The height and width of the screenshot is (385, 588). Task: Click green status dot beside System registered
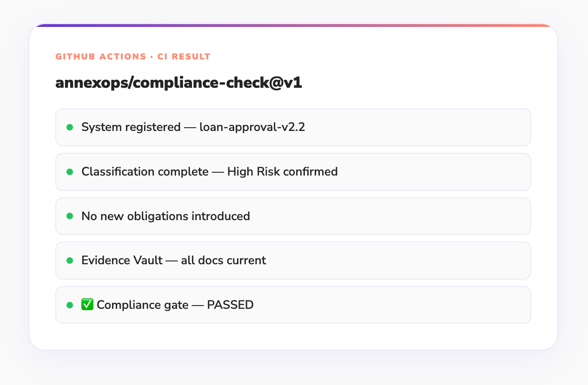(70, 127)
